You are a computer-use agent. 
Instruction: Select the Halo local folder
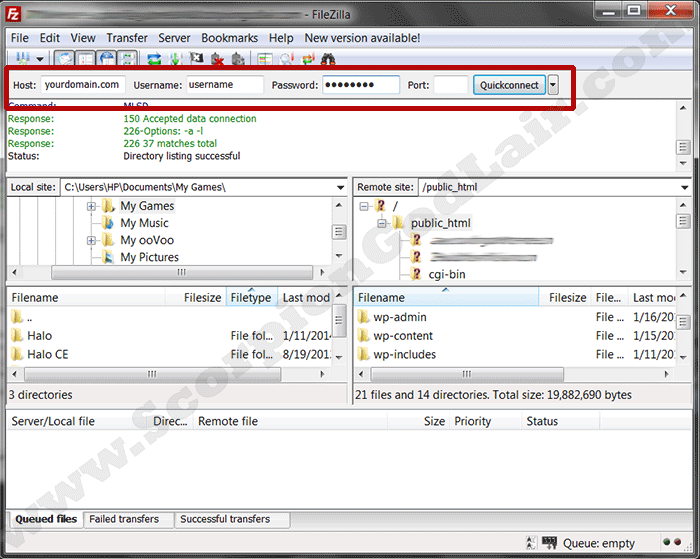pos(39,336)
